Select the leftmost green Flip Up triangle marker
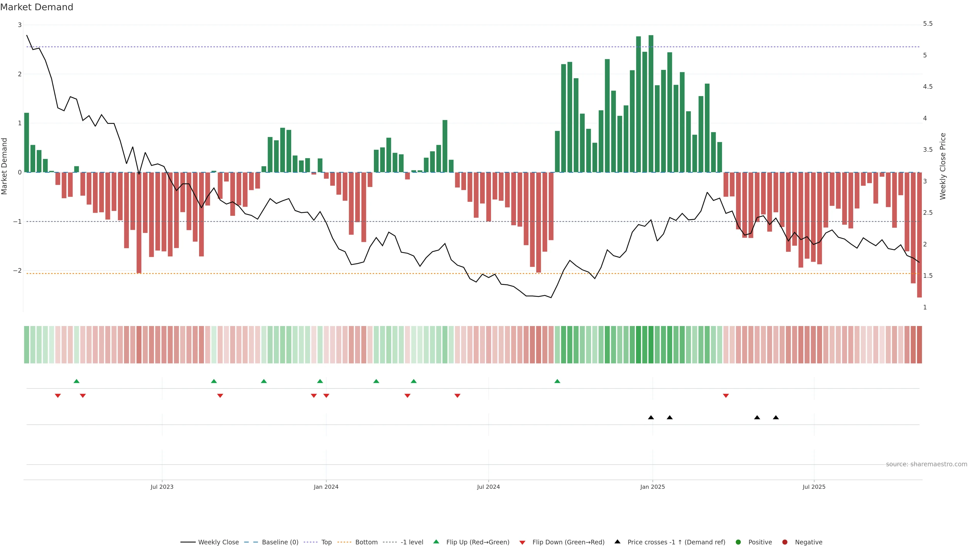 (77, 381)
